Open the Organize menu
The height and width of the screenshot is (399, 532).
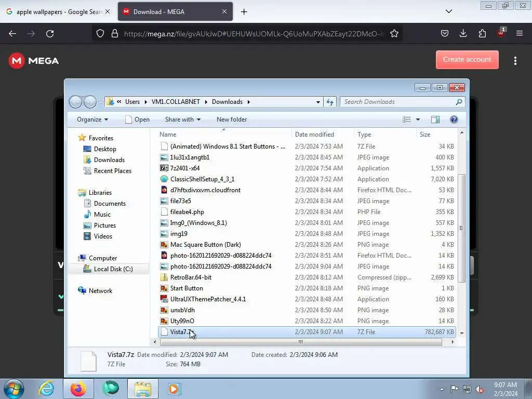point(92,119)
